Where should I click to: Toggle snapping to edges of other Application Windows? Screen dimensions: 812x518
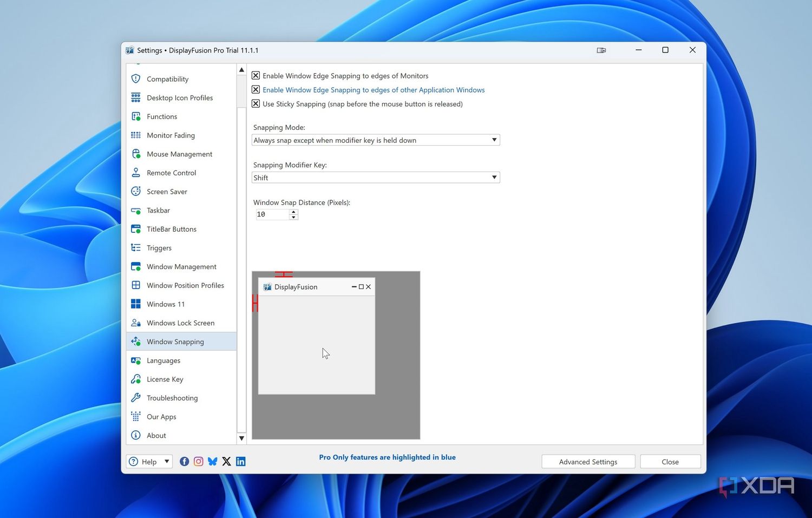tap(256, 89)
